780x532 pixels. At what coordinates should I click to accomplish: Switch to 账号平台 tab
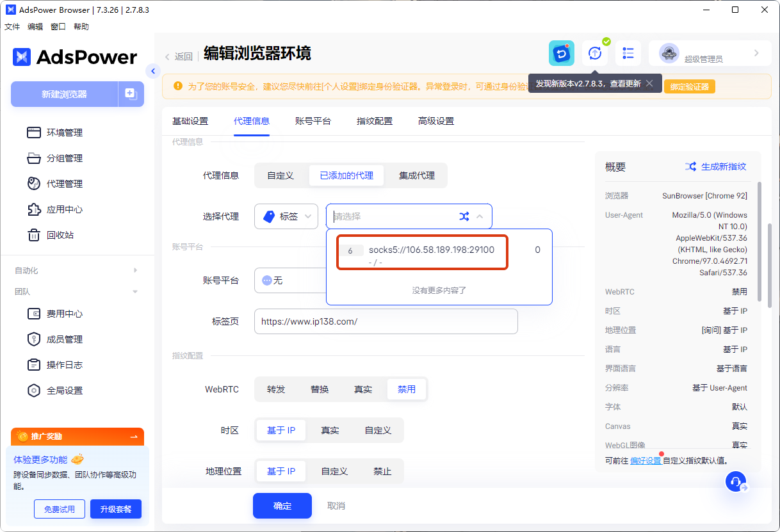tap(313, 121)
